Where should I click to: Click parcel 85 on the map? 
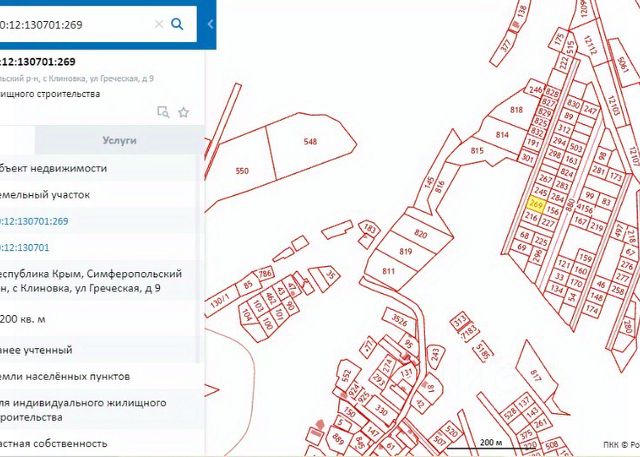pos(248,284)
